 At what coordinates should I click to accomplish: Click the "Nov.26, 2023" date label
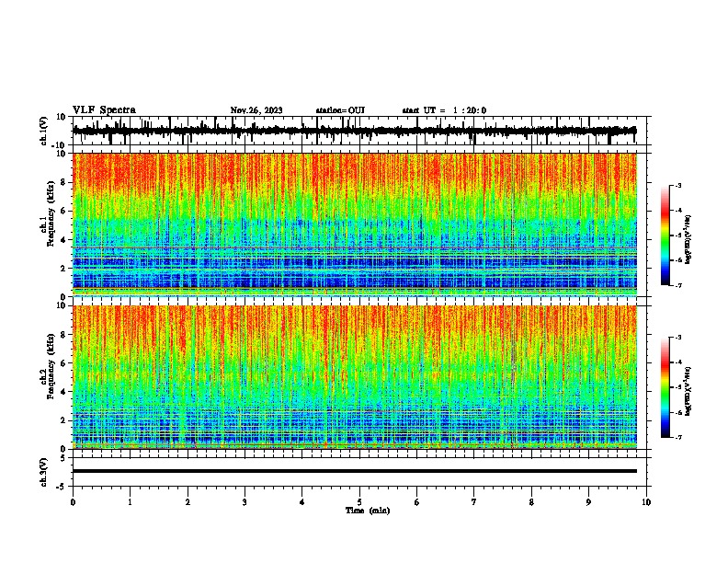pyautogui.click(x=256, y=110)
